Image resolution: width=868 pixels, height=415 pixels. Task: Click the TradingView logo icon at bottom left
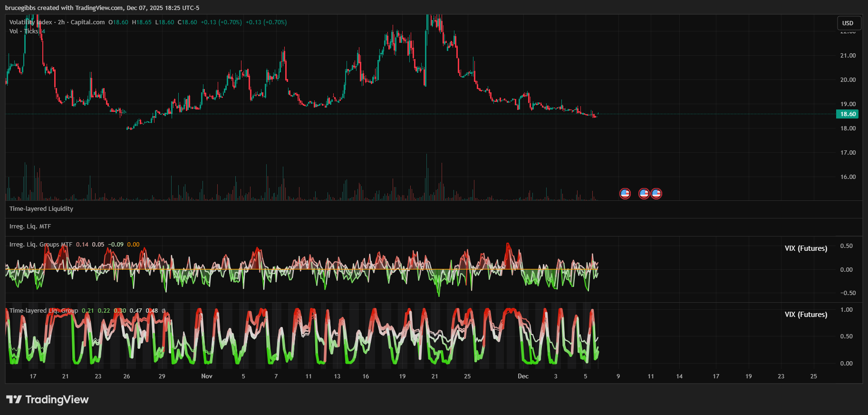point(14,399)
